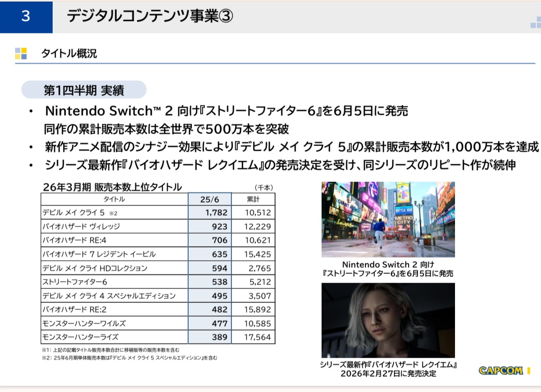Select the バイオハザード レクイエム character image

[388, 320]
